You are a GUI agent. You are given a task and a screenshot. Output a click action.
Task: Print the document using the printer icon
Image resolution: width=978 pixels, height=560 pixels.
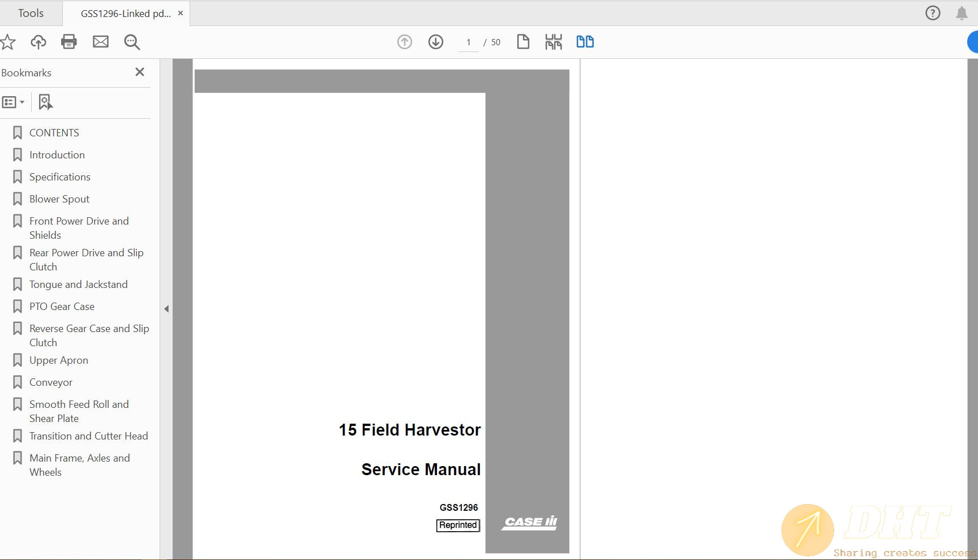(x=69, y=42)
